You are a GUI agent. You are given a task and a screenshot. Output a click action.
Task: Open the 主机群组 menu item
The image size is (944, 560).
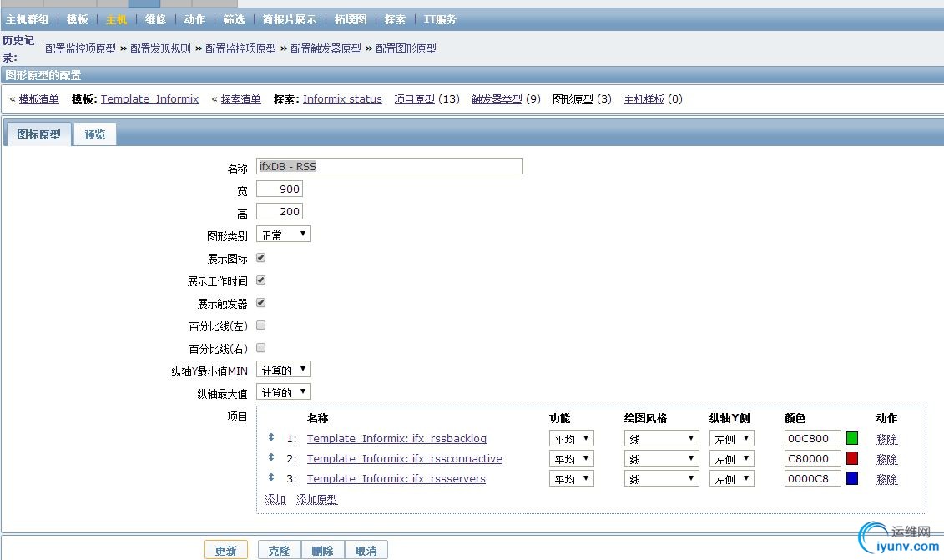[x=27, y=19]
